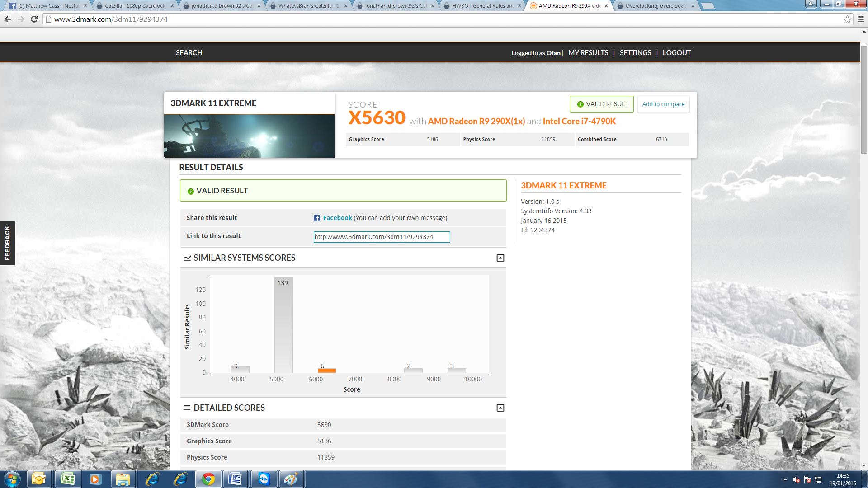Click the 3DMark 11 Extreme benchmark thumbnail

(x=249, y=136)
